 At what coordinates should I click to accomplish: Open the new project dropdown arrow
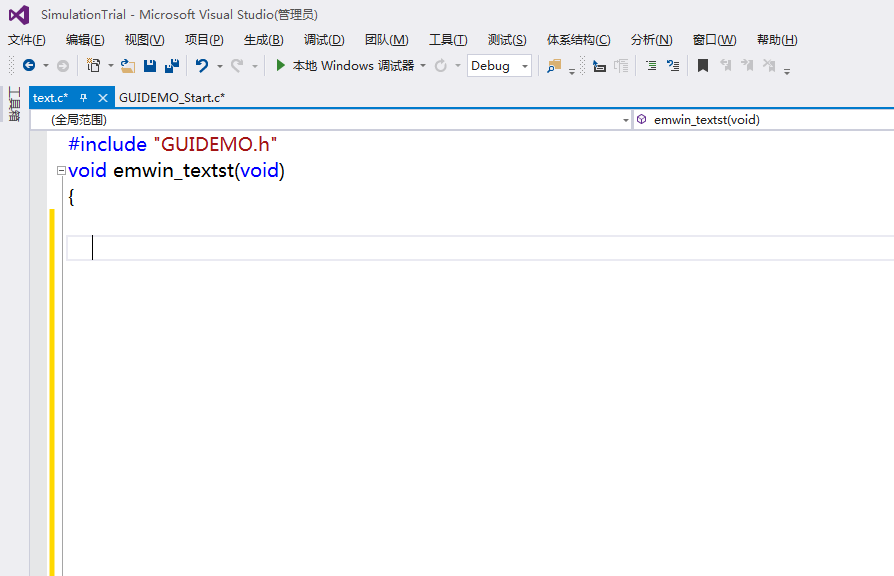click(111, 66)
